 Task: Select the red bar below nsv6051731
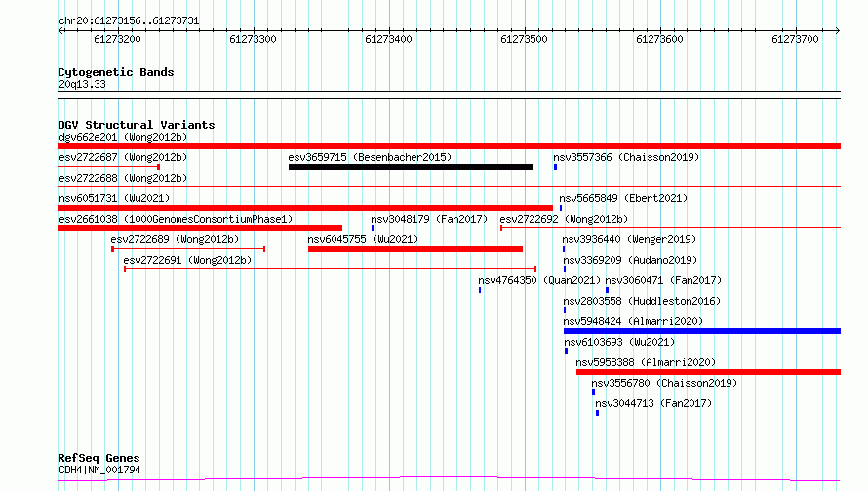click(x=305, y=208)
